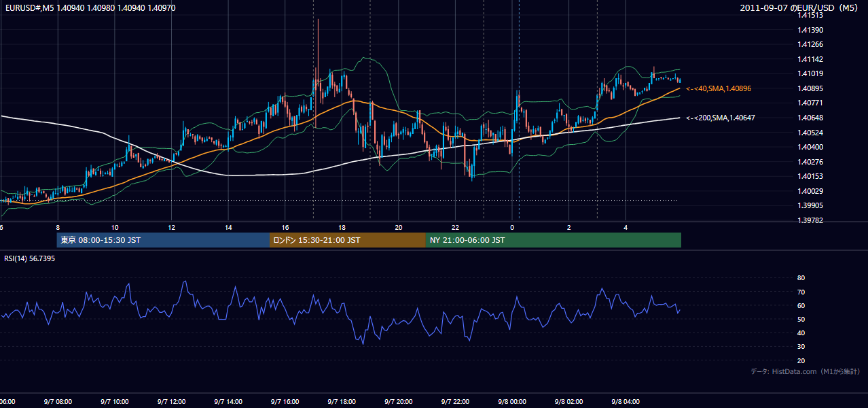
Task: Click hour label 22 under price chart
Action: [x=455, y=227]
